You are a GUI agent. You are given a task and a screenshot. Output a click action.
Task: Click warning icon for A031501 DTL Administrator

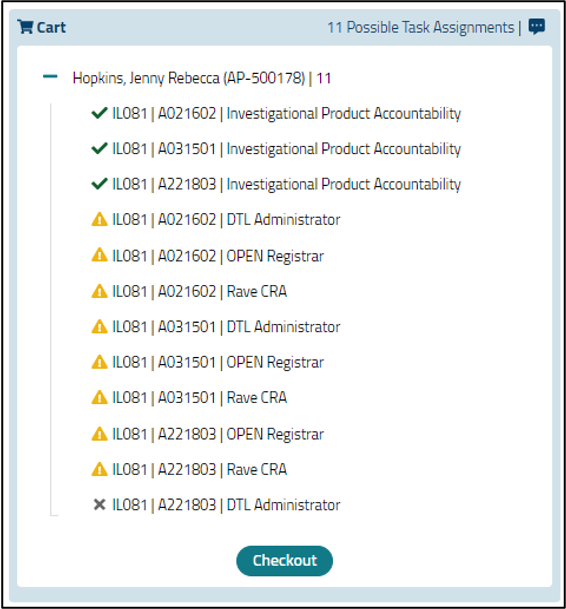click(99, 326)
